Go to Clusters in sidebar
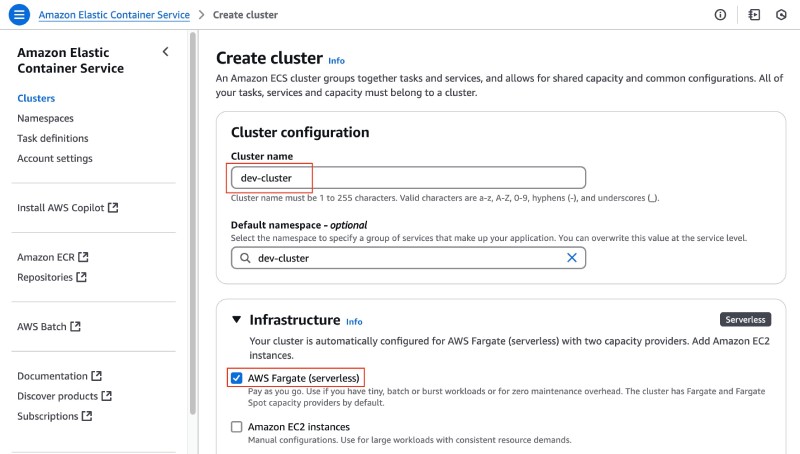The image size is (800, 454). pos(36,98)
